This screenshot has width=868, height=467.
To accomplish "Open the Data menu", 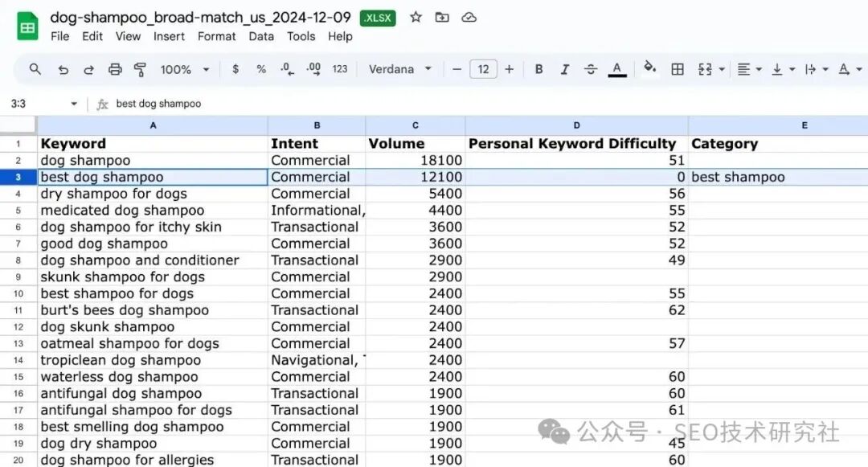I will click(261, 36).
